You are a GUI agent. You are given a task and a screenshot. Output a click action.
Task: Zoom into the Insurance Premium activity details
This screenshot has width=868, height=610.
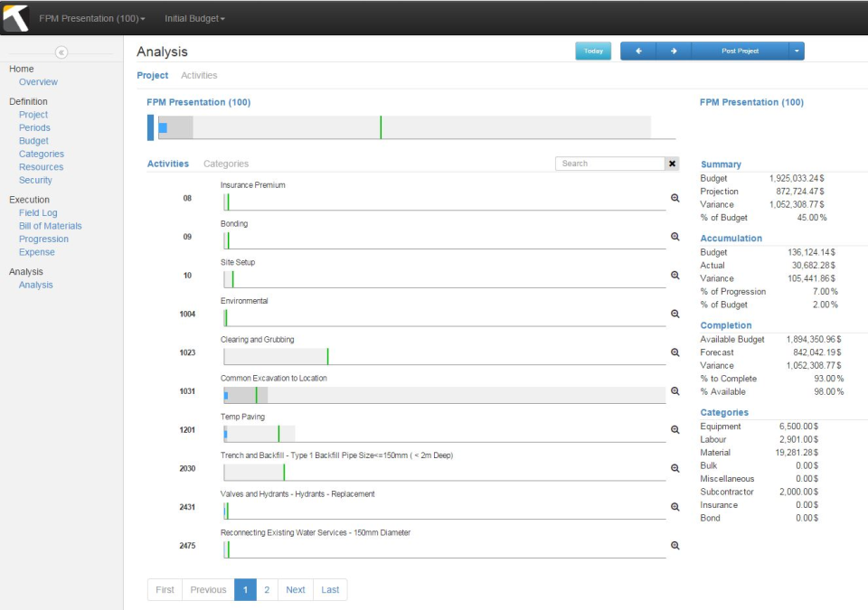point(675,199)
